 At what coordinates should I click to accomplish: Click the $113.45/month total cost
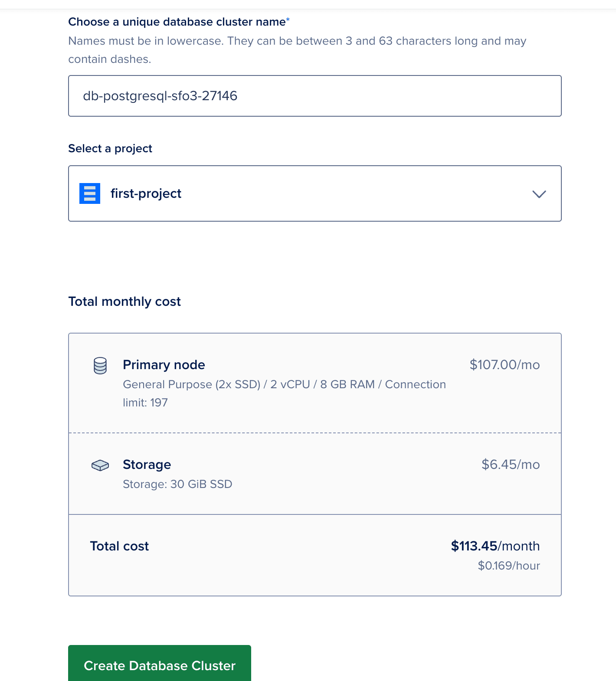pyautogui.click(x=495, y=546)
